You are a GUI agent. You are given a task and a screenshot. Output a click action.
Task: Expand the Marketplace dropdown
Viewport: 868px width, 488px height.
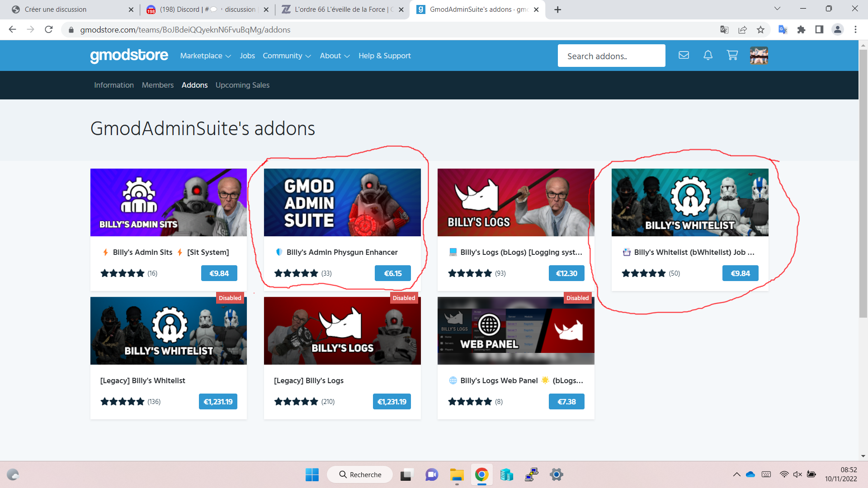[x=205, y=56]
